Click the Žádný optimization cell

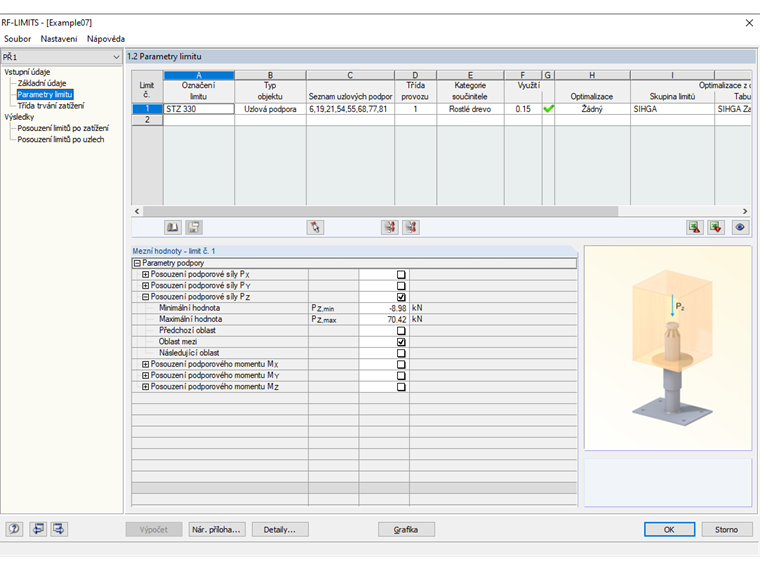[x=592, y=109]
